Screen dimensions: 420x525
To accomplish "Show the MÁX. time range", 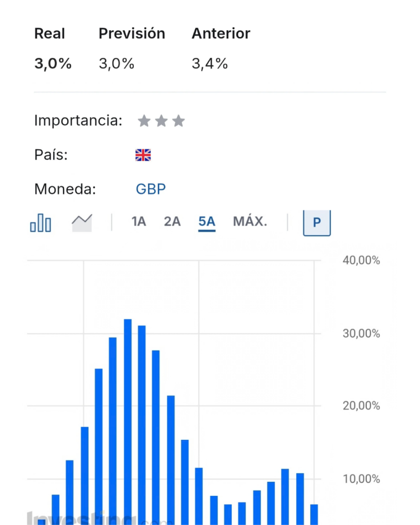I will click(x=250, y=222).
